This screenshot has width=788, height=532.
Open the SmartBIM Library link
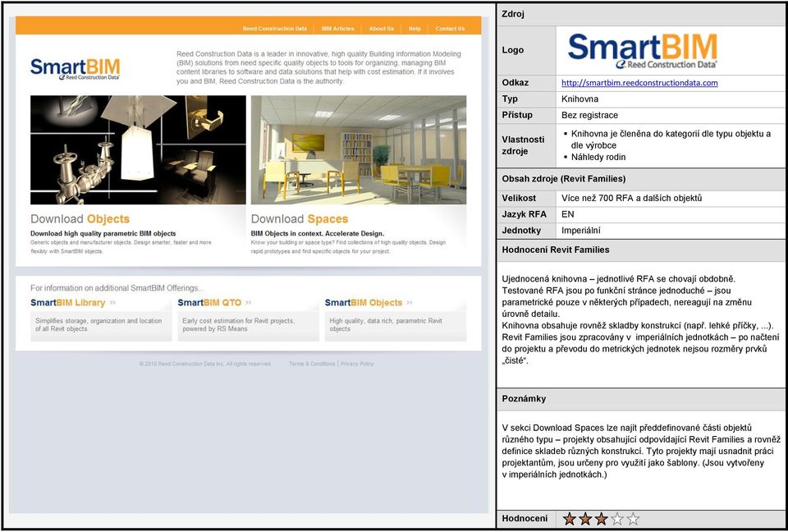click(68, 303)
